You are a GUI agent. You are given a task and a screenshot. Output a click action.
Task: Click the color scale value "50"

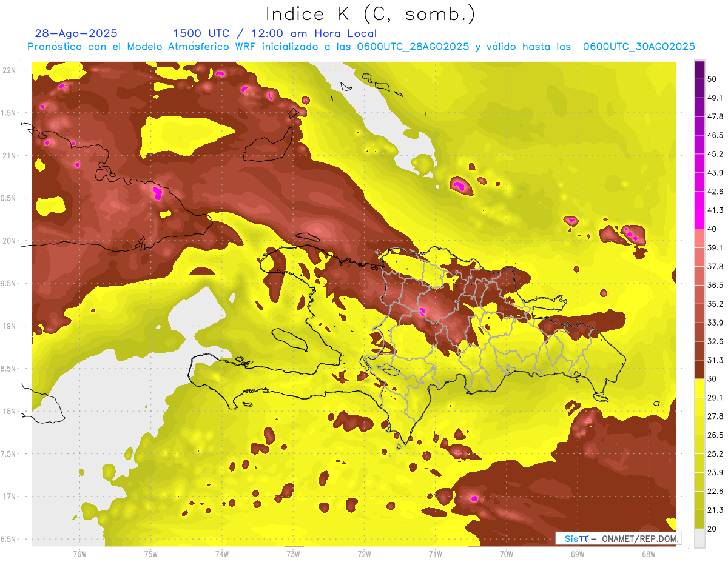[712, 79]
